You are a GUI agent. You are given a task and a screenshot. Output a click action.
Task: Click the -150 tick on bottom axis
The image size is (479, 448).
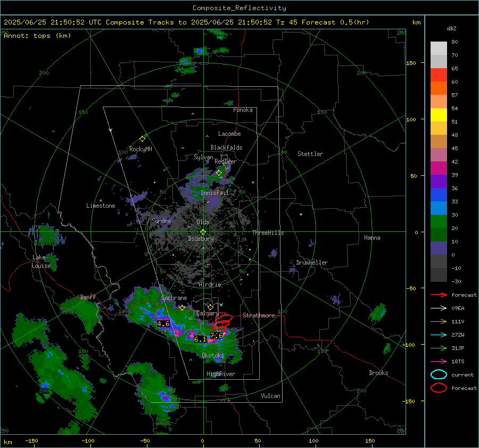pos(32,441)
